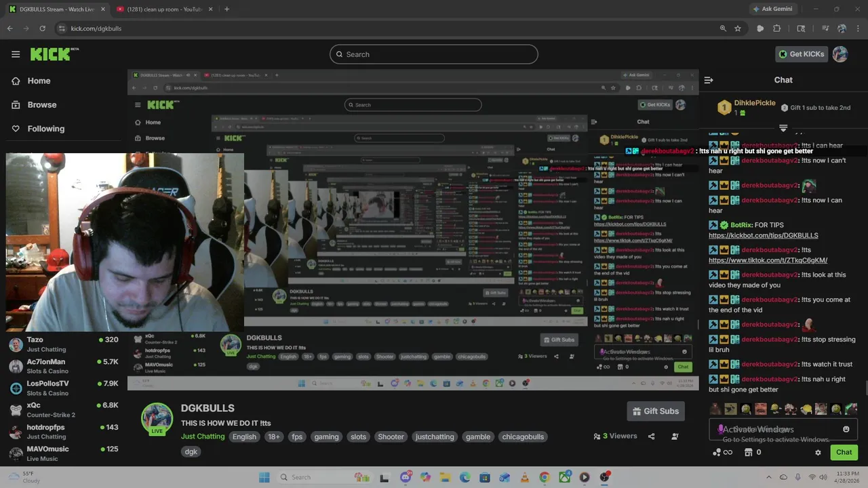Open kickbot.com tips link in chat
868x488 pixels.
coord(764,236)
